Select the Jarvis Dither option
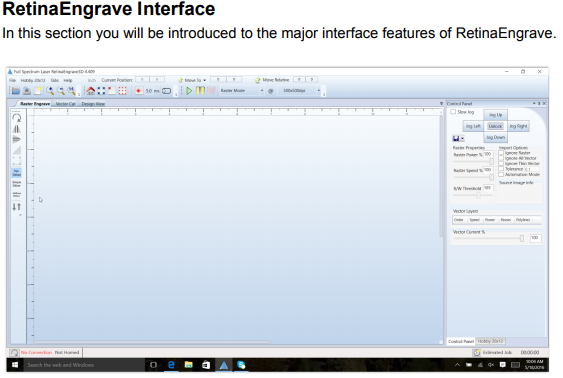Viewport: 563px width, 378px height. point(17,195)
